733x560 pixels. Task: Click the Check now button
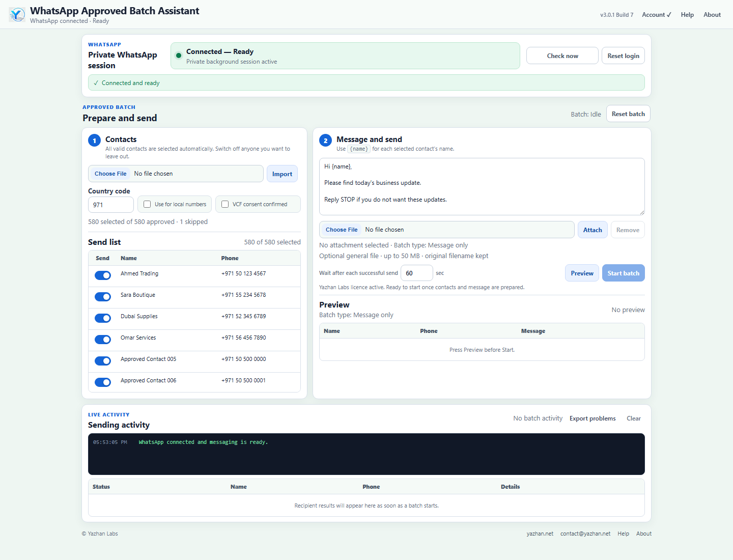click(x=562, y=56)
